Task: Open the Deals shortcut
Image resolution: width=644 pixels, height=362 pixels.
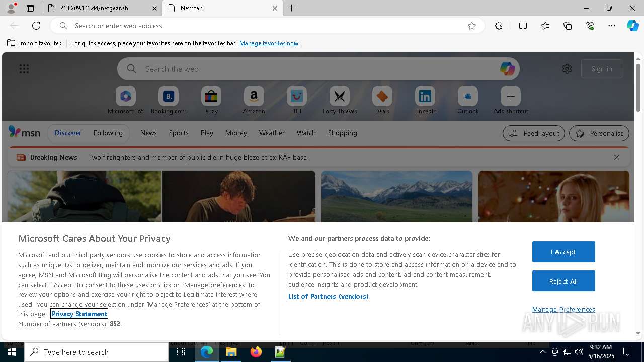Action: point(382,96)
